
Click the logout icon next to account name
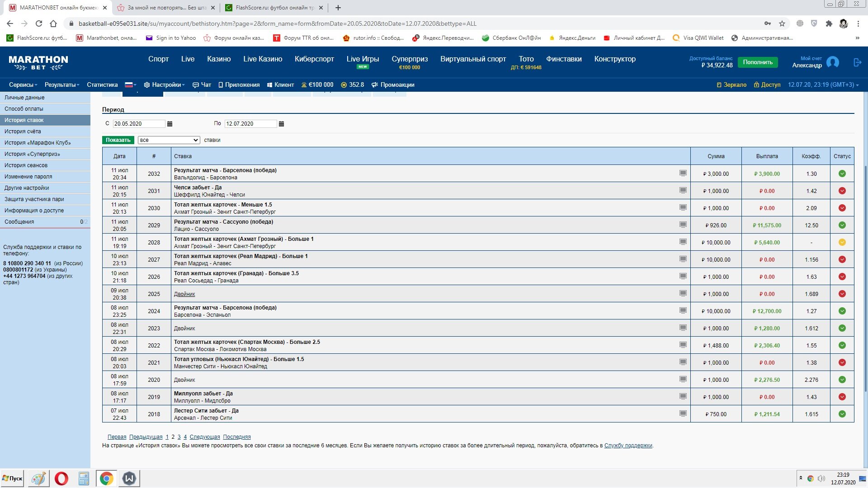[857, 62]
